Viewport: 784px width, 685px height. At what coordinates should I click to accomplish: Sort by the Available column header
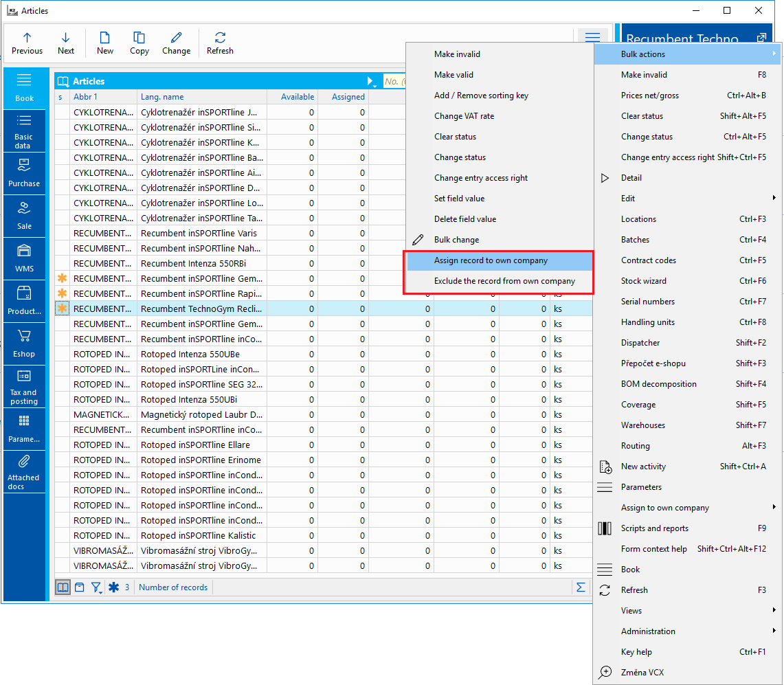point(293,96)
